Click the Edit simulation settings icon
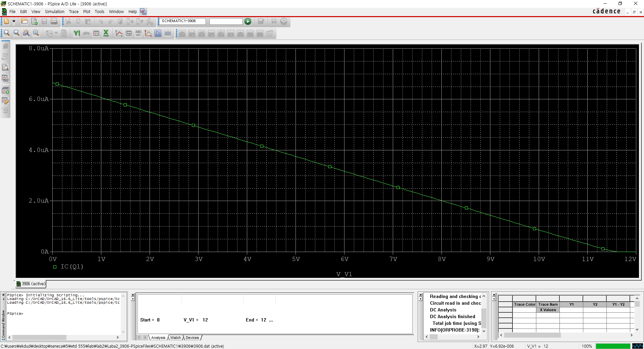The width and height of the screenshot is (644, 349). coord(261,21)
